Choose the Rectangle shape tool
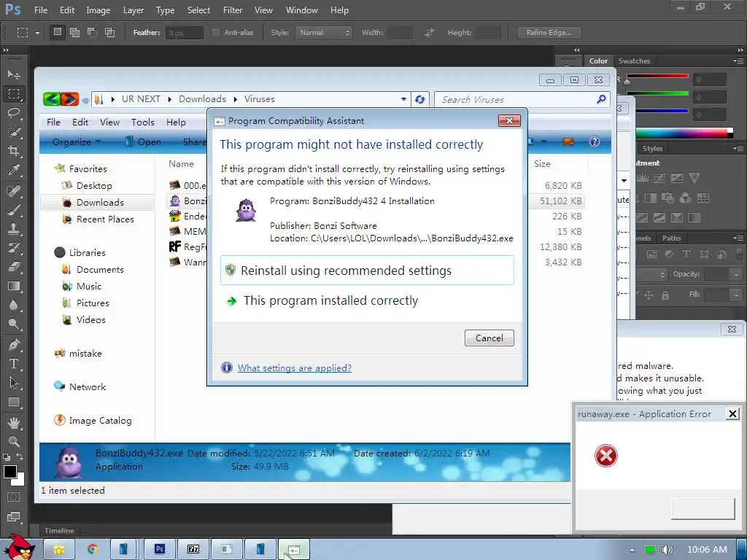 [14, 402]
